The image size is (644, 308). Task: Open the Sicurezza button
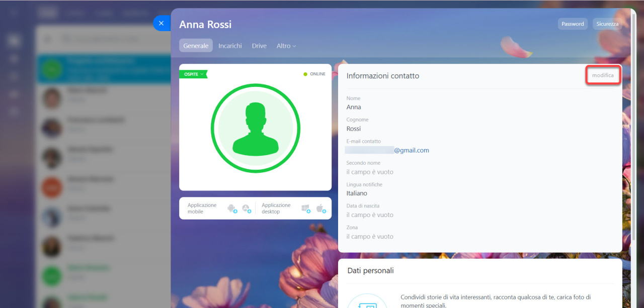tap(607, 24)
